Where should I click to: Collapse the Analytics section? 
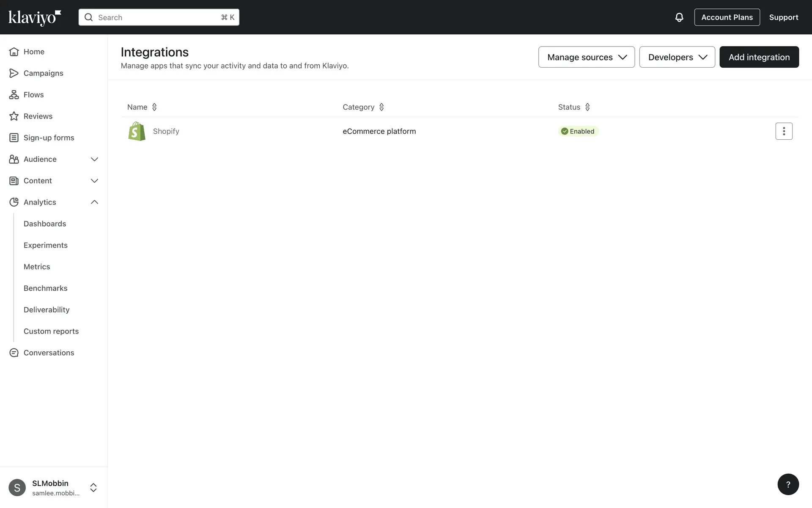point(94,202)
